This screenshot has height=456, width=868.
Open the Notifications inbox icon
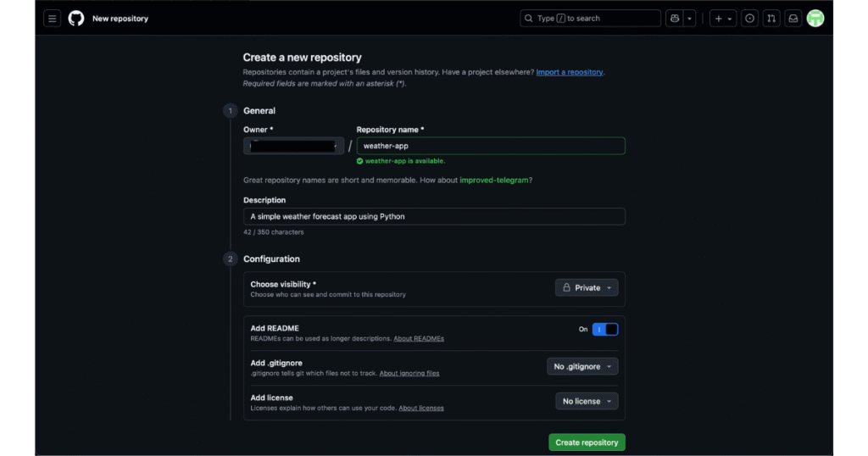pyautogui.click(x=793, y=19)
